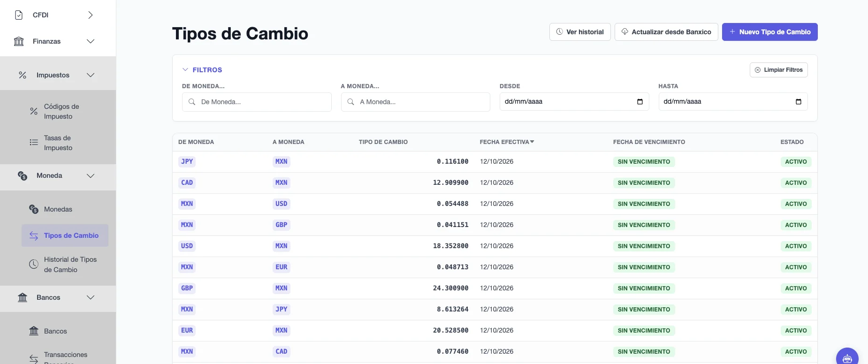Open the Hasta date calendar picker icon
The image size is (868, 364).
[x=799, y=102]
